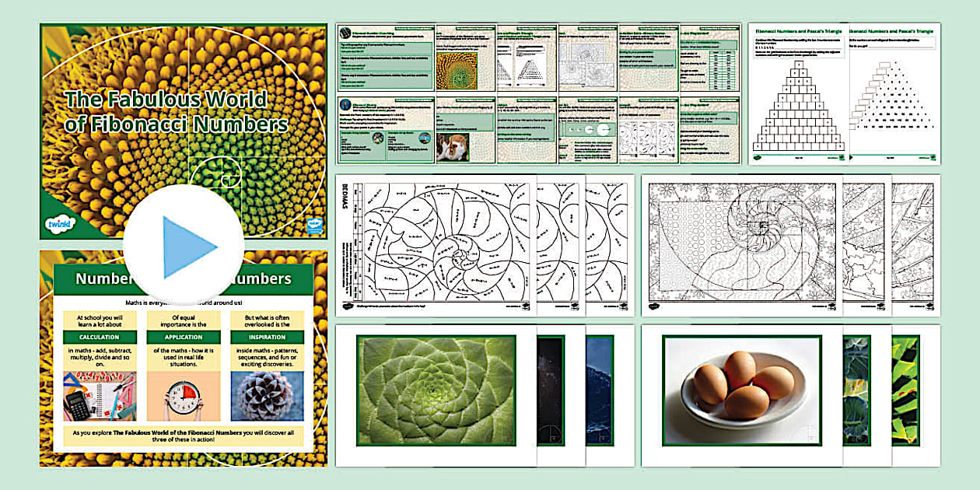Click the INSPIRATION heading on the intro slide
The width and height of the screenshot is (980, 490).
point(268,338)
